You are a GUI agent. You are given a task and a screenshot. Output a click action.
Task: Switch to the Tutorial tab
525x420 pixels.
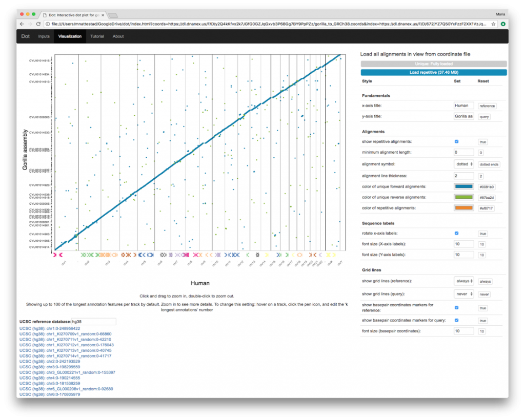coord(97,36)
